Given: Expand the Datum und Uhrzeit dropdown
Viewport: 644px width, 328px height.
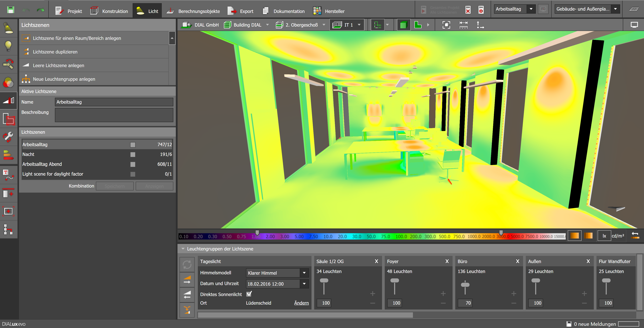Looking at the screenshot, I should coord(304,284).
